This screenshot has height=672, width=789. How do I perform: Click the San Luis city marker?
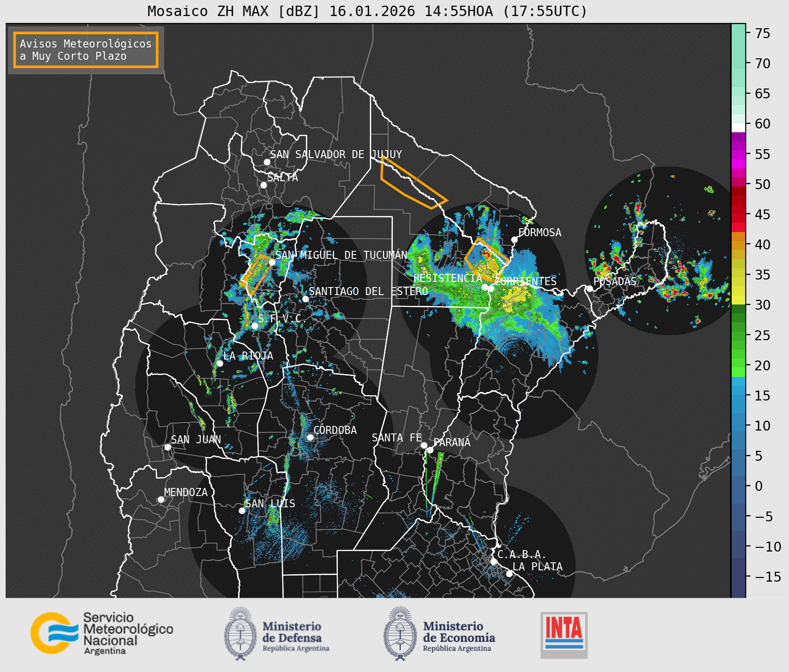coord(242,511)
